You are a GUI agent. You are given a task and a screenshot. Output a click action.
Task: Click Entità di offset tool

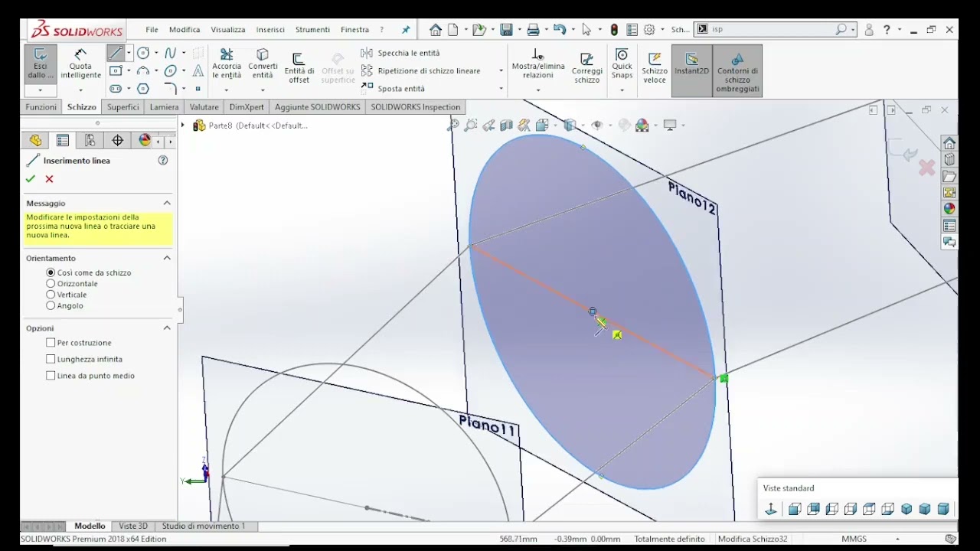tap(299, 67)
